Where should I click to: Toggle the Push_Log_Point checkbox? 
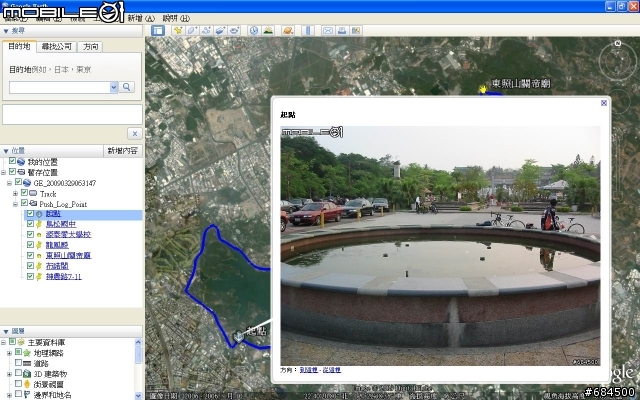pyautogui.click(x=24, y=203)
